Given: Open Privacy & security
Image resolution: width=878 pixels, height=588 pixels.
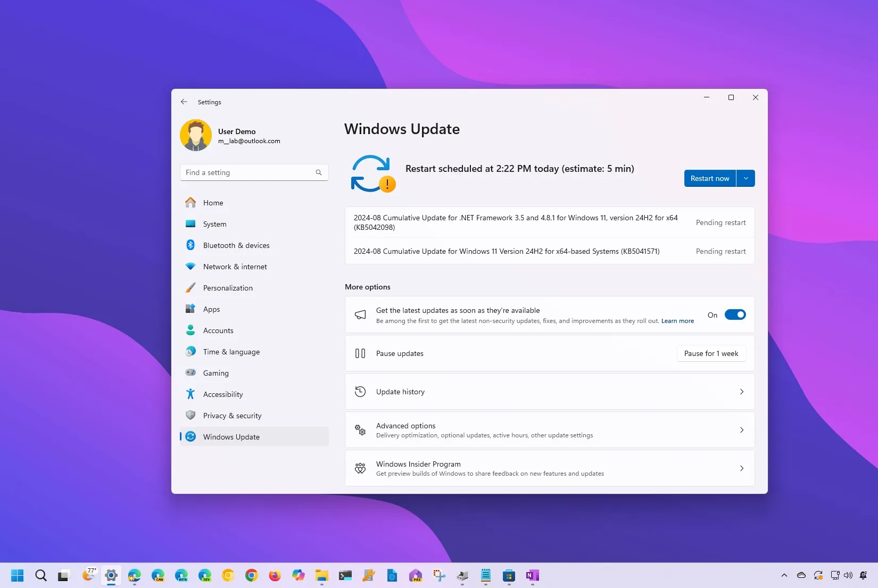Looking at the screenshot, I should pyautogui.click(x=254, y=416).
